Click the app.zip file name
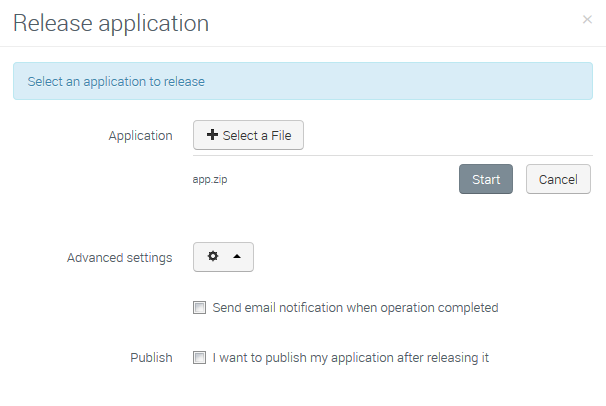 (x=210, y=180)
